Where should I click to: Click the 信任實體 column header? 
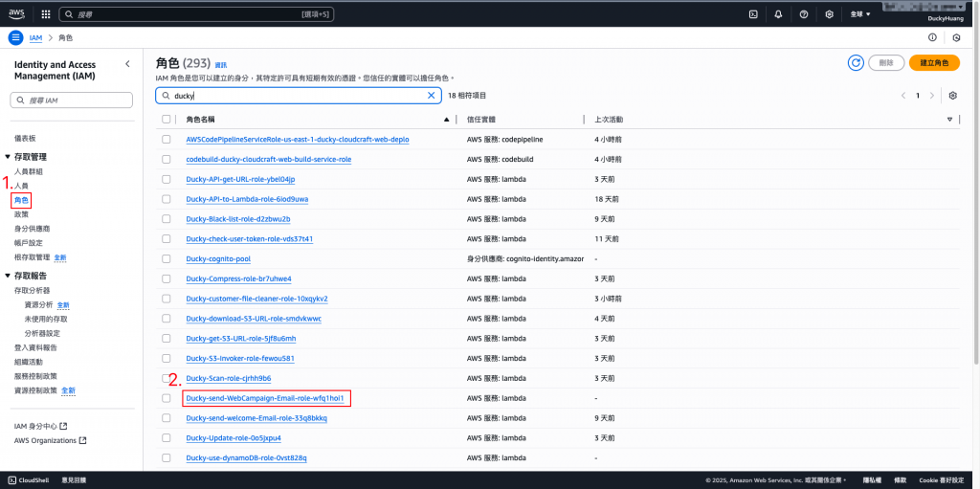pyautogui.click(x=481, y=120)
